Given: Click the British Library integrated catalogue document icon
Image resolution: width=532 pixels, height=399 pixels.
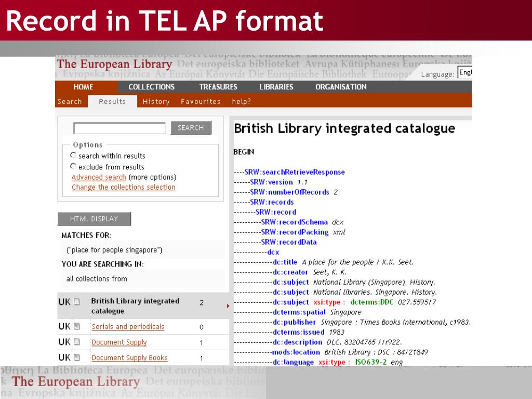Looking at the screenshot, I should point(77,302).
